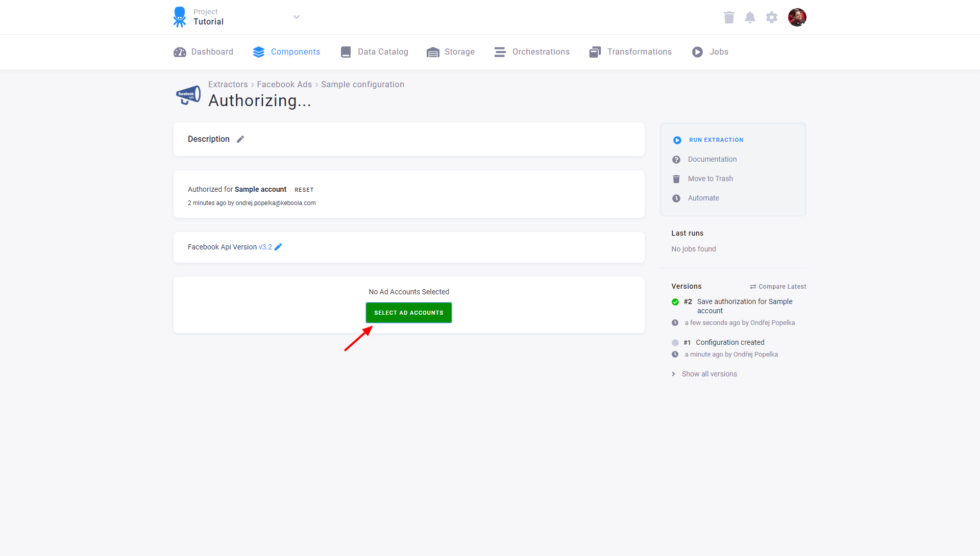Go to the Dashboard tab
Image resolution: width=980 pixels, height=556 pixels.
(203, 52)
